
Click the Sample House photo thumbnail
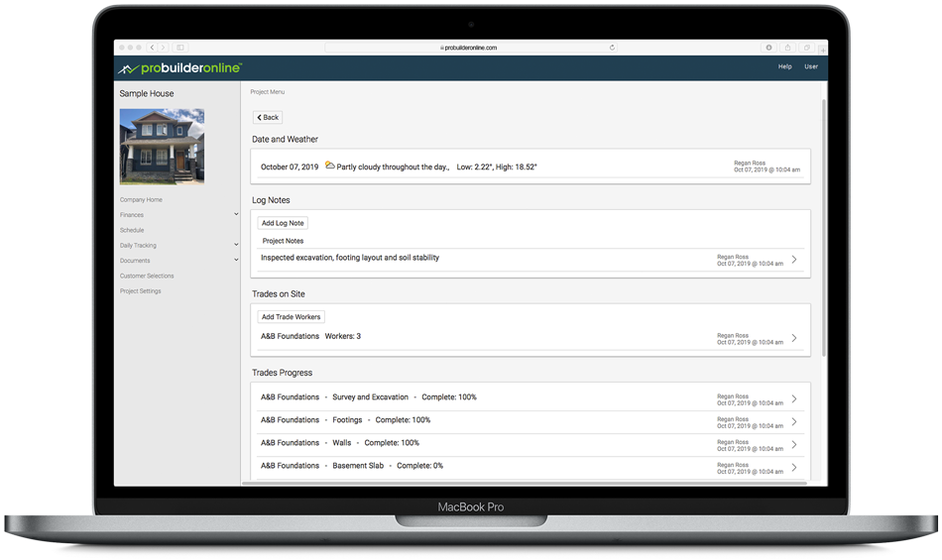click(x=162, y=146)
